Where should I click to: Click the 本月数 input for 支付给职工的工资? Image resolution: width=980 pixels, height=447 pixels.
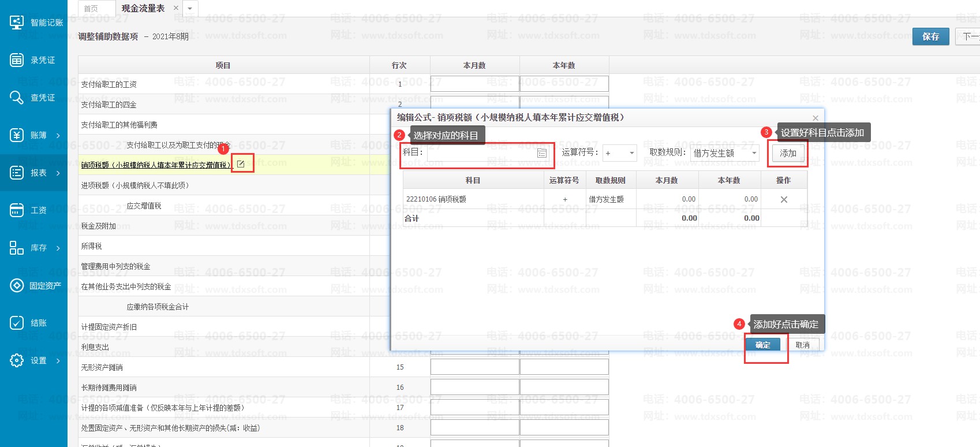[474, 84]
